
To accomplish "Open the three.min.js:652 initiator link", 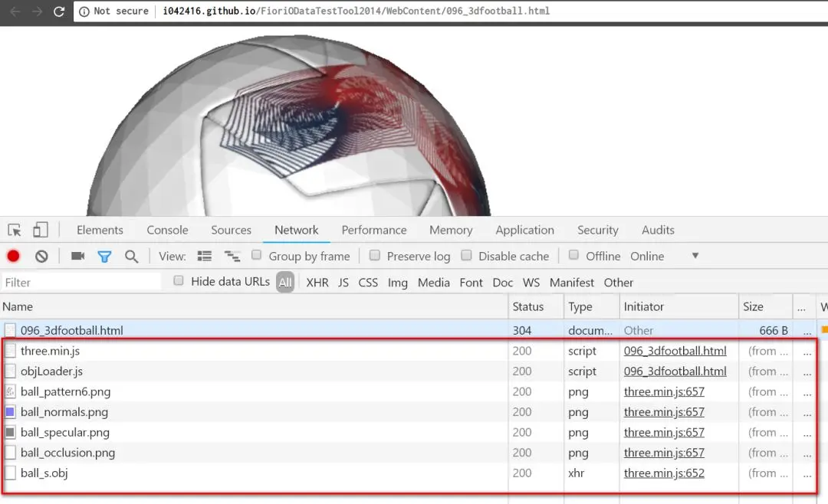I will pyautogui.click(x=664, y=473).
